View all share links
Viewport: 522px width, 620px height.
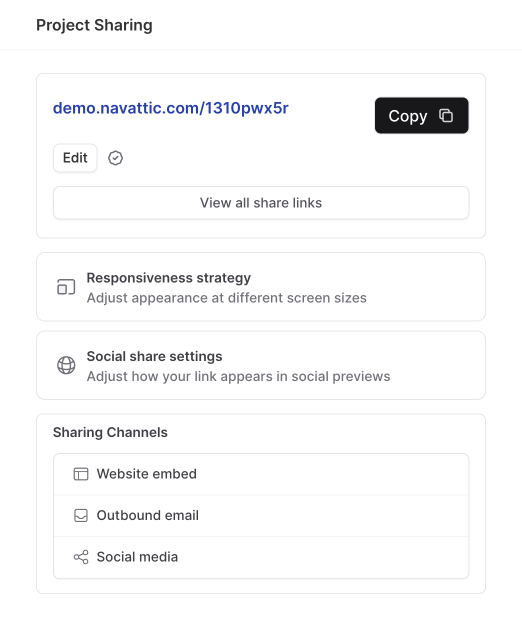pyautogui.click(x=261, y=203)
